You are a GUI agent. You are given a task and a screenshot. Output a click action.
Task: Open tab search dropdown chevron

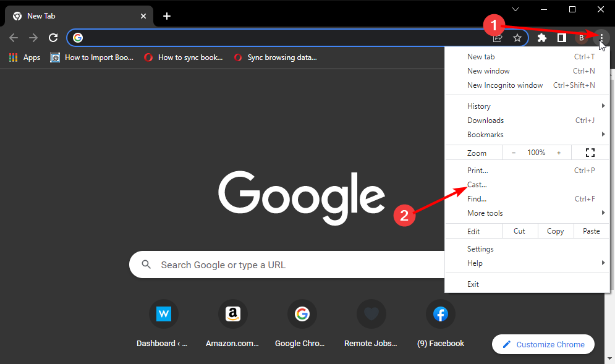point(515,9)
